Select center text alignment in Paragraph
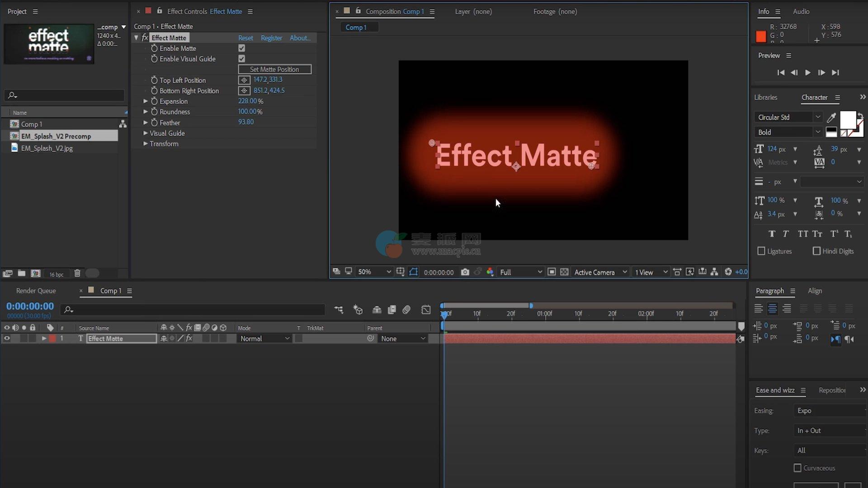 tap(773, 309)
